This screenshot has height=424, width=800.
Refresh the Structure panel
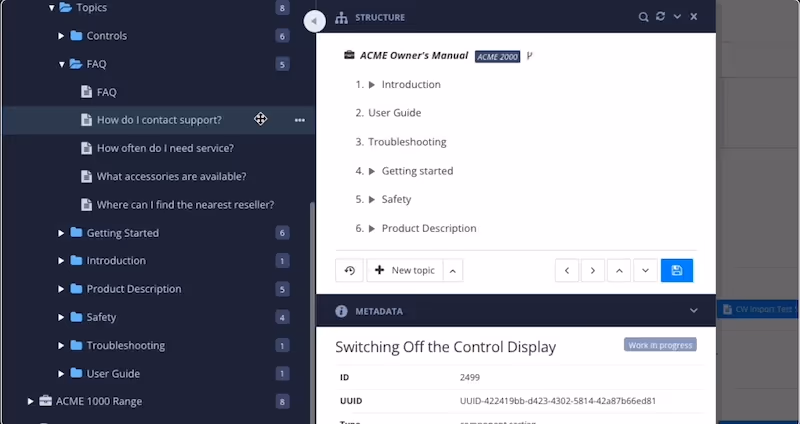tap(660, 16)
